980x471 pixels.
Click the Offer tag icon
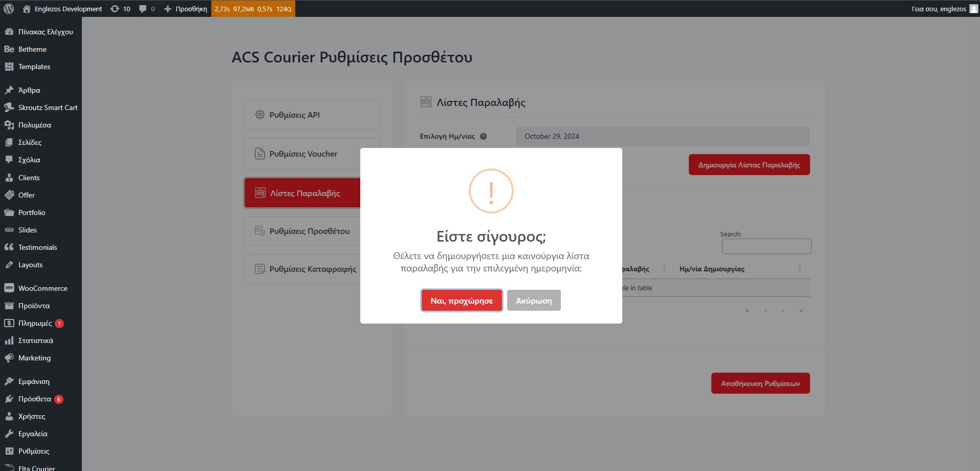click(x=9, y=195)
